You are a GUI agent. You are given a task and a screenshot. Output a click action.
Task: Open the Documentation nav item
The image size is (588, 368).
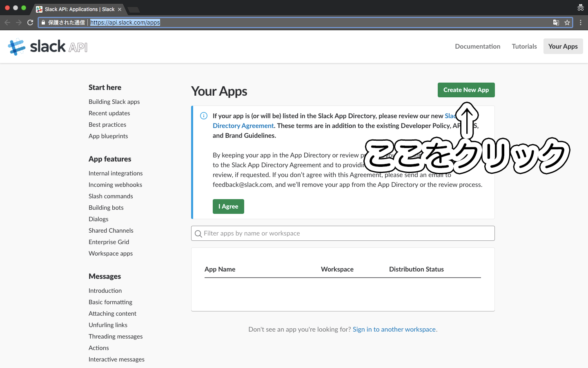[x=478, y=46]
